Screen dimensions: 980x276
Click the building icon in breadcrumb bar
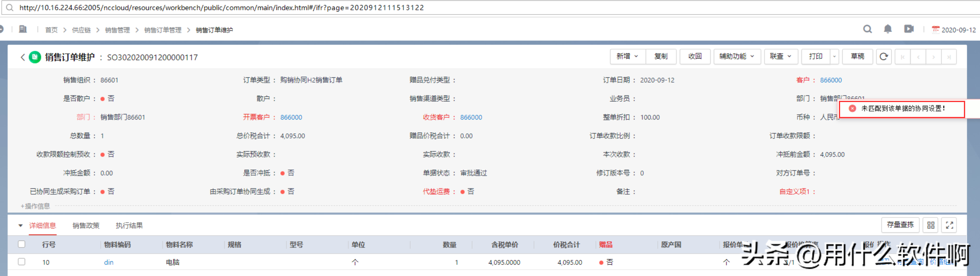point(23,29)
